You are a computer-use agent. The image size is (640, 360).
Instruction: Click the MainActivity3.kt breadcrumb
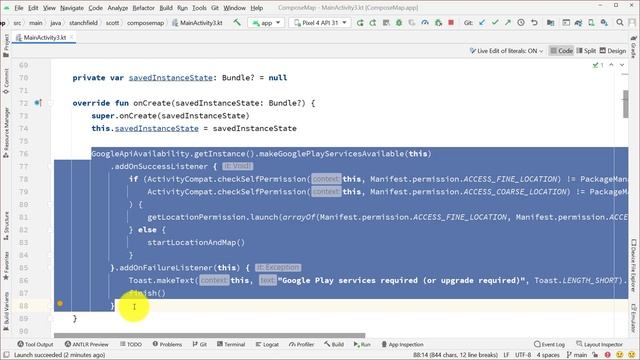[198, 23]
